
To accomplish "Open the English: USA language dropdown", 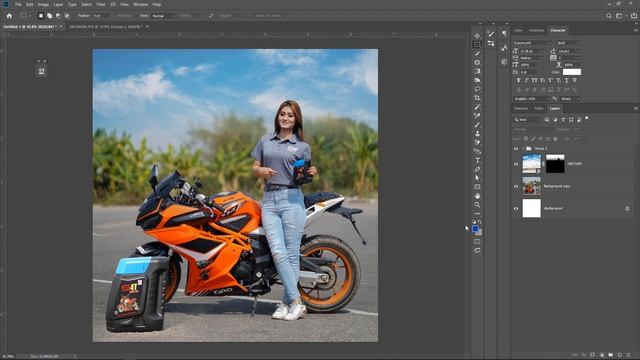I will click(x=532, y=99).
